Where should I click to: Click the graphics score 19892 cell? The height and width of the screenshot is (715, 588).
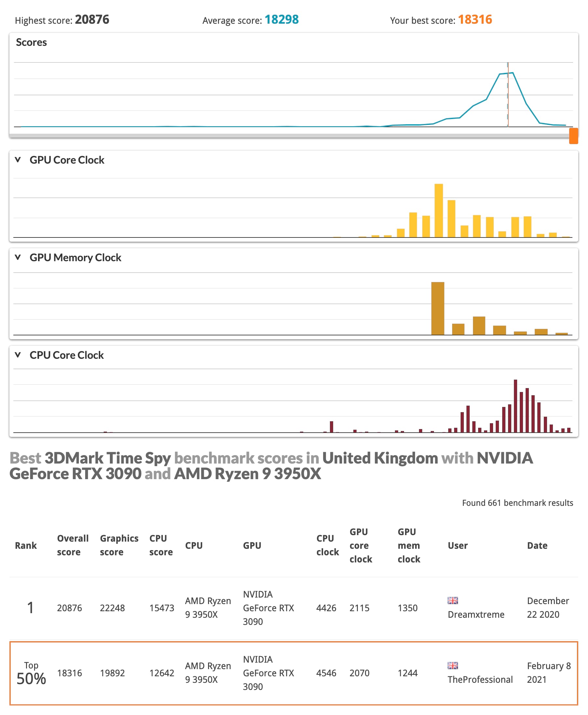tap(112, 673)
